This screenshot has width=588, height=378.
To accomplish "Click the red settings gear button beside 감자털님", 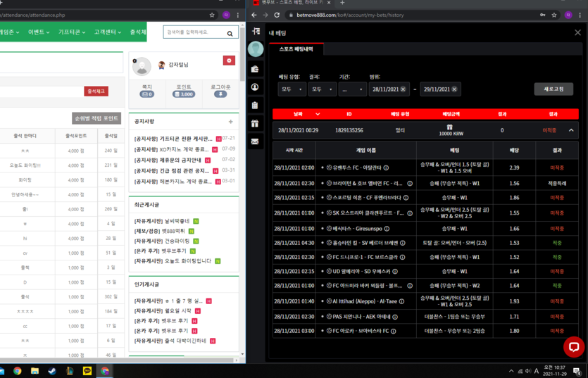I will (229, 61).
